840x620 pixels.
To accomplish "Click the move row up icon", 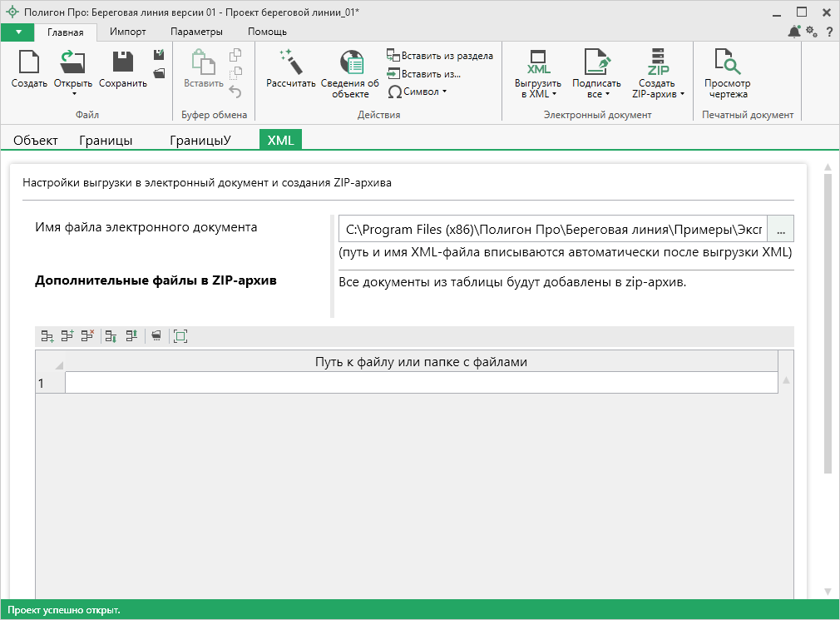I will pyautogui.click(x=131, y=336).
